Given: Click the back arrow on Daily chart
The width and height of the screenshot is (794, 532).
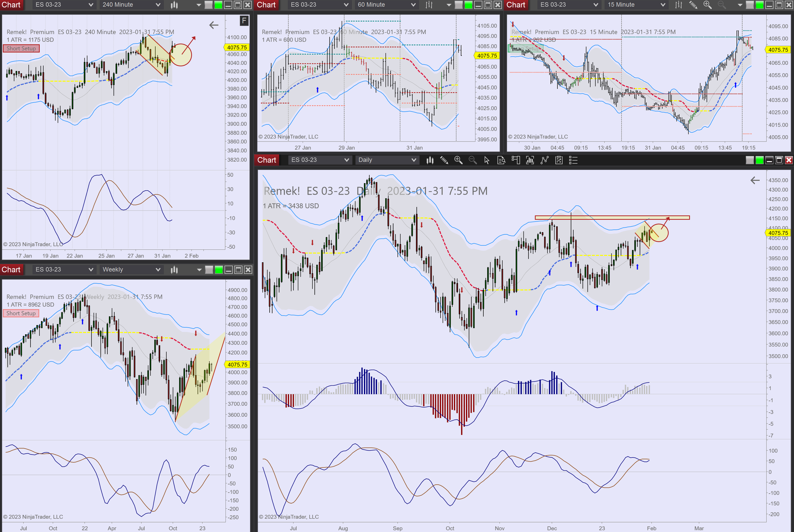Looking at the screenshot, I should tap(755, 180).
